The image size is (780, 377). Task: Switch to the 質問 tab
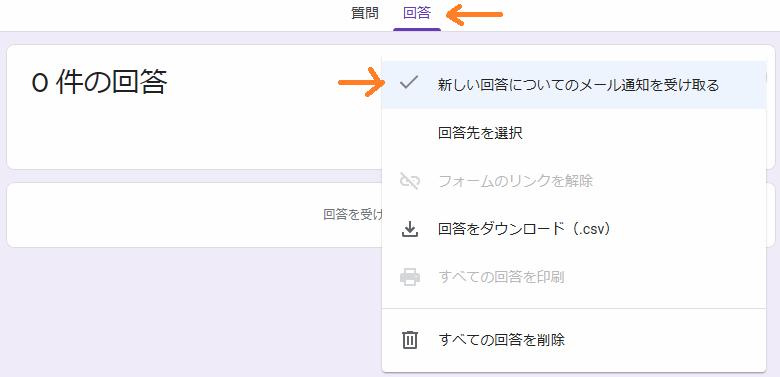pos(365,13)
